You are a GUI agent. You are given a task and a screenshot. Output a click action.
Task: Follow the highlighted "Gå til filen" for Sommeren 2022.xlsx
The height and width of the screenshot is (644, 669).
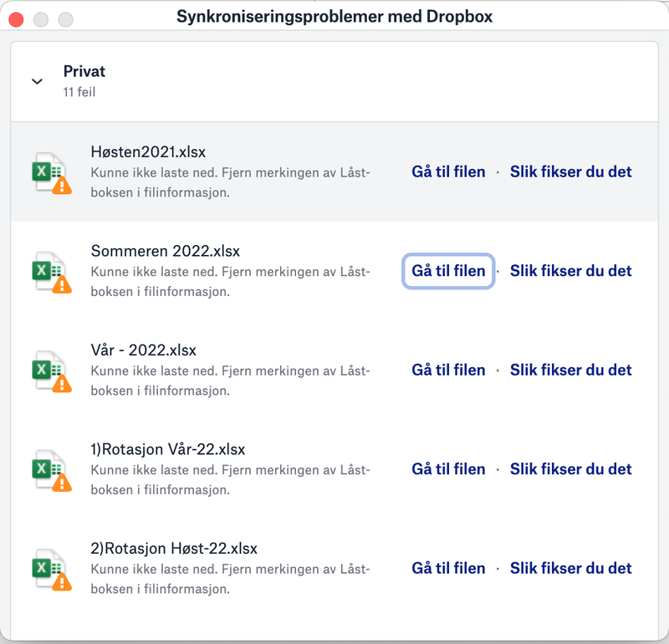447,271
